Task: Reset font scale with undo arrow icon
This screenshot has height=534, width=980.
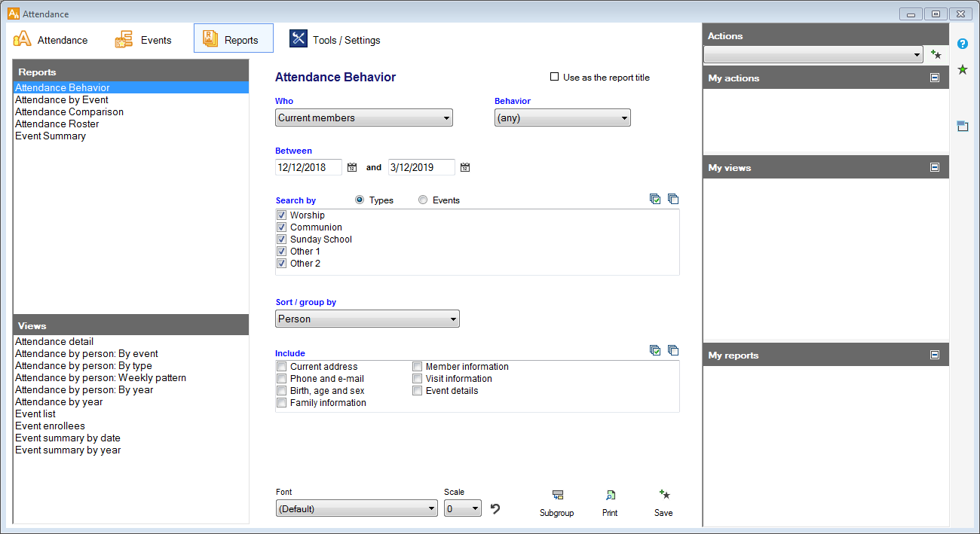Action: 495,509
